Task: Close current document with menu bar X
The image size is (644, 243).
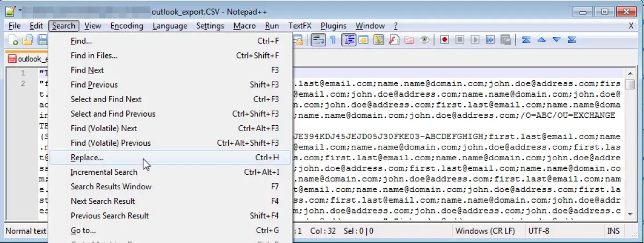Action: point(631,26)
